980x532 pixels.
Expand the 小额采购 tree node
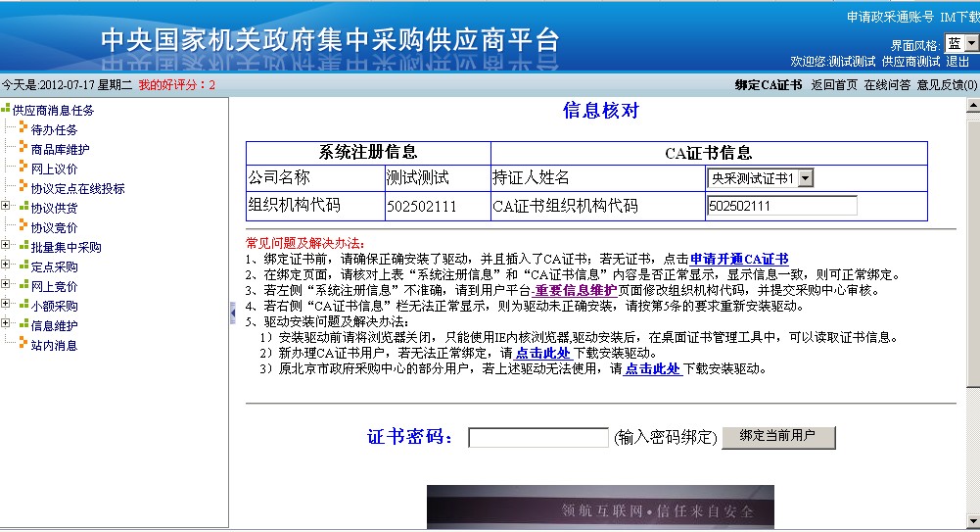pyautogui.click(x=7, y=305)
